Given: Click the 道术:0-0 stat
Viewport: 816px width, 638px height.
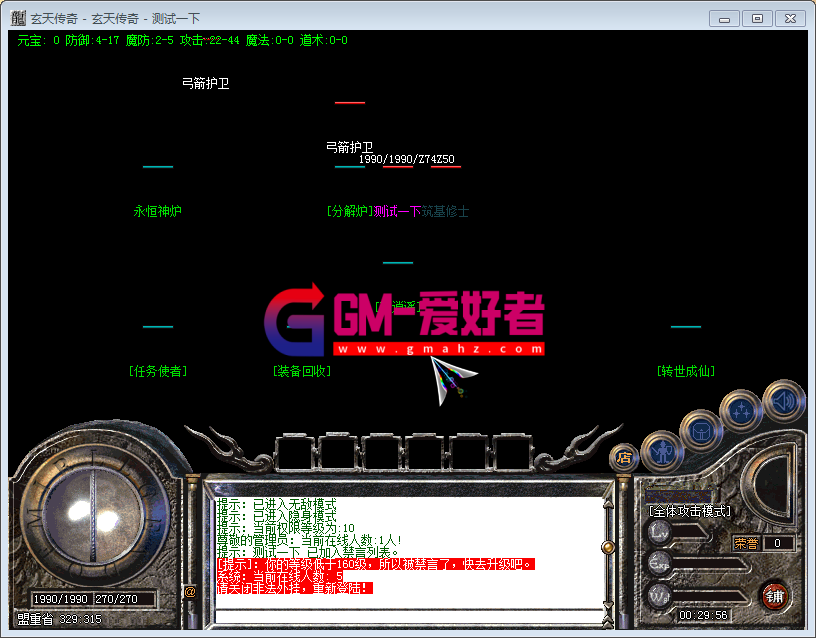Looking at the screenshot, I should 324,40.
